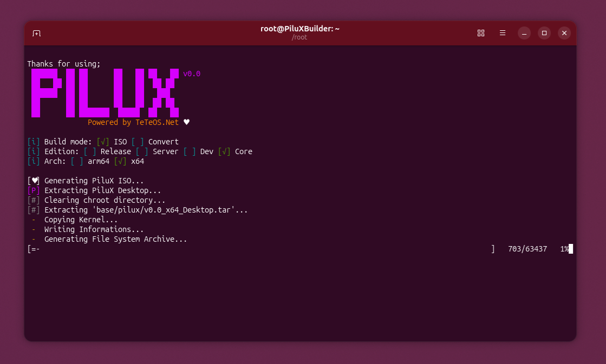Click the PILUX ASCII logo

[x=105, y=93]
